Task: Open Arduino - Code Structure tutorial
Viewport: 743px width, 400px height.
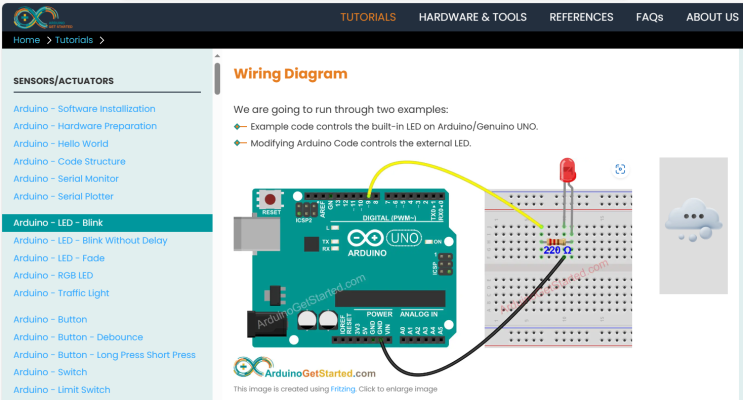Action: point(69,161)
